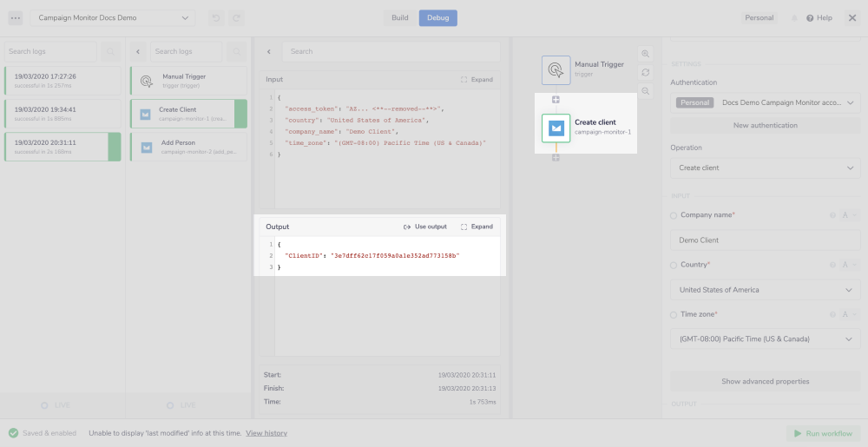868x447 pixels.
Task: Add a step below the Create client node
Action: tap(556, 158)
